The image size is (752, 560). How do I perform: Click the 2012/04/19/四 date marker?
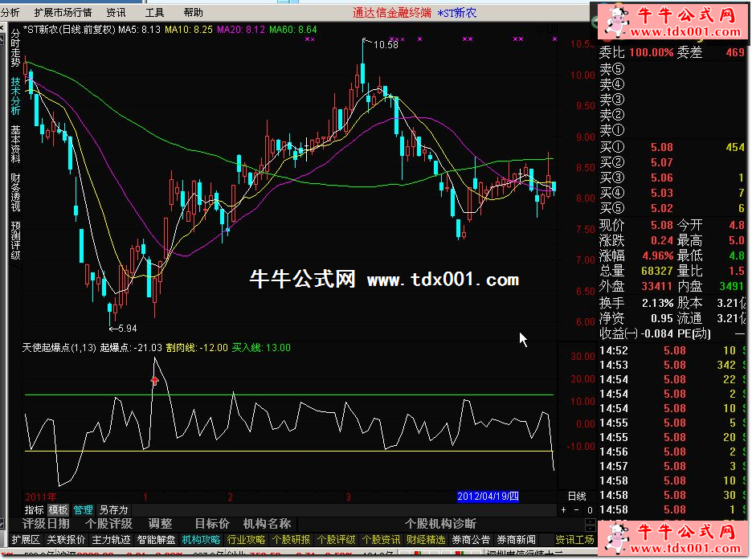pyautogui.click(x=488, y=497)
